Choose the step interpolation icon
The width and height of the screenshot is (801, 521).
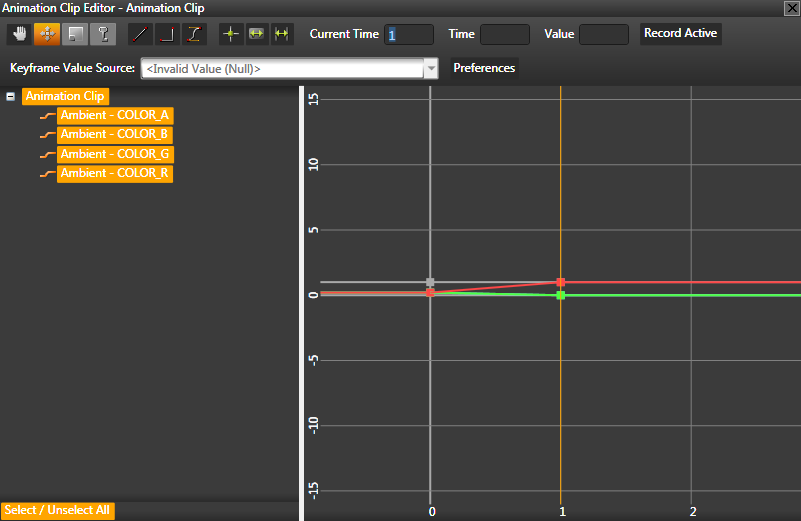167,34
